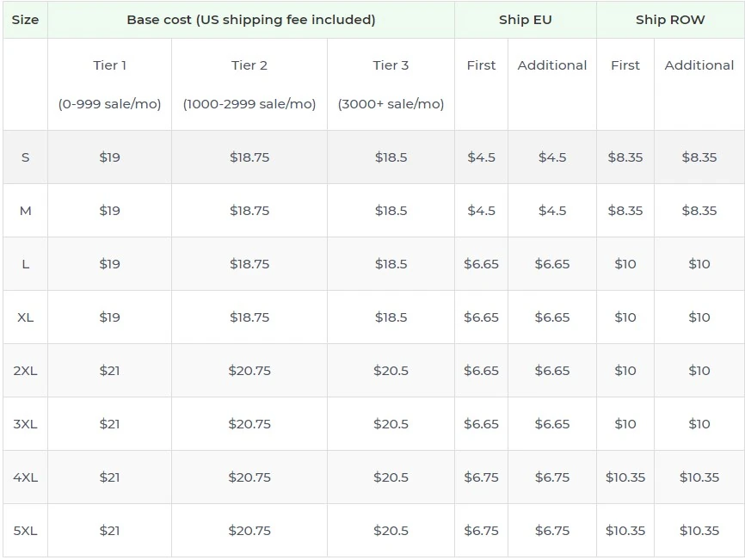Viewport: 745px width, 560px height.
Task: Click the Ship EU column header
Action: pyautogui.click(x=525, y=19)
